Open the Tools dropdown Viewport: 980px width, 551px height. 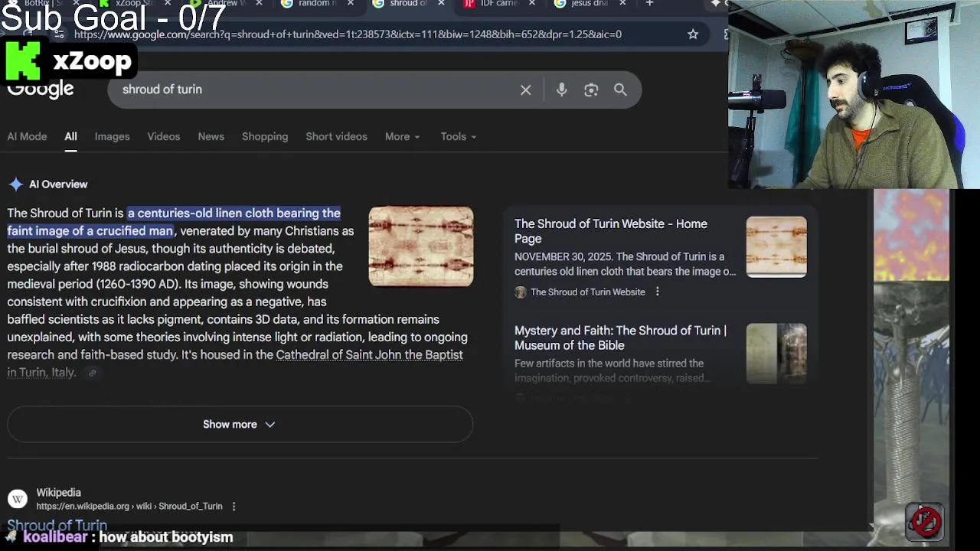(458, 136)
